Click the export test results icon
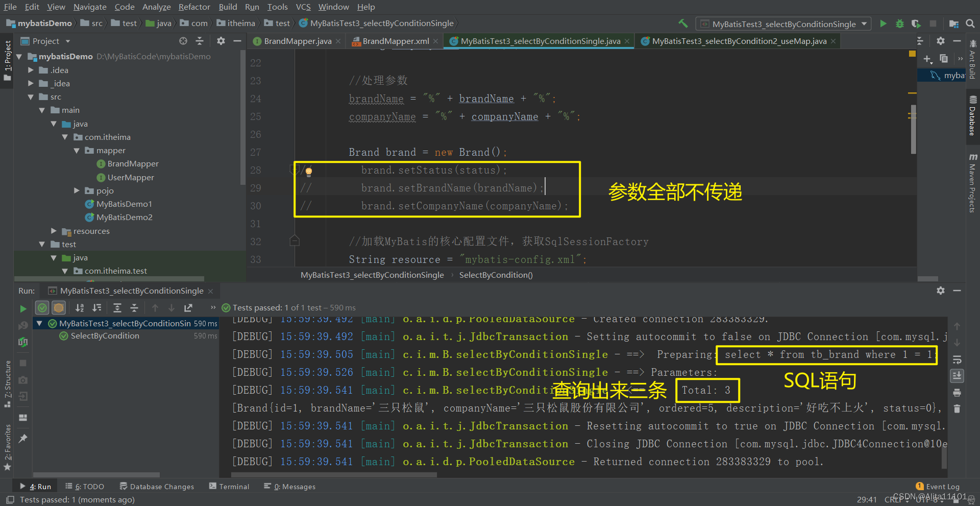 188,308
